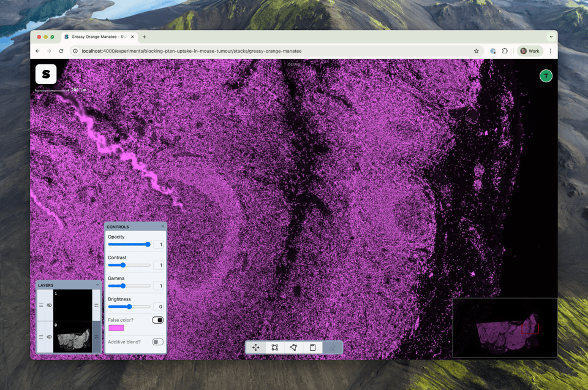Open settings sliders for layer 1
Image resolution: width=588 pixels, height=390 pixels.
point(97,305)
